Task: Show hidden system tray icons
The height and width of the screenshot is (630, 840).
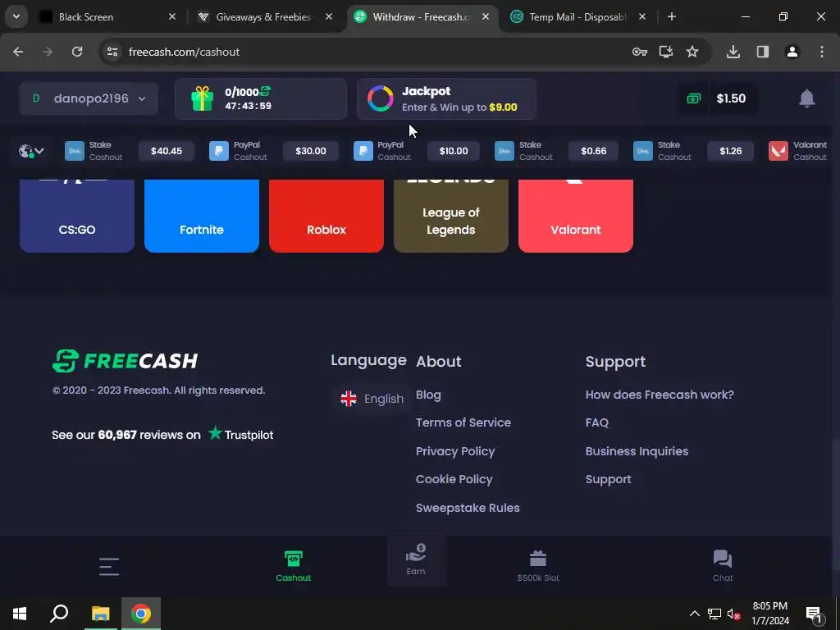Action: (x=694, y=614)
